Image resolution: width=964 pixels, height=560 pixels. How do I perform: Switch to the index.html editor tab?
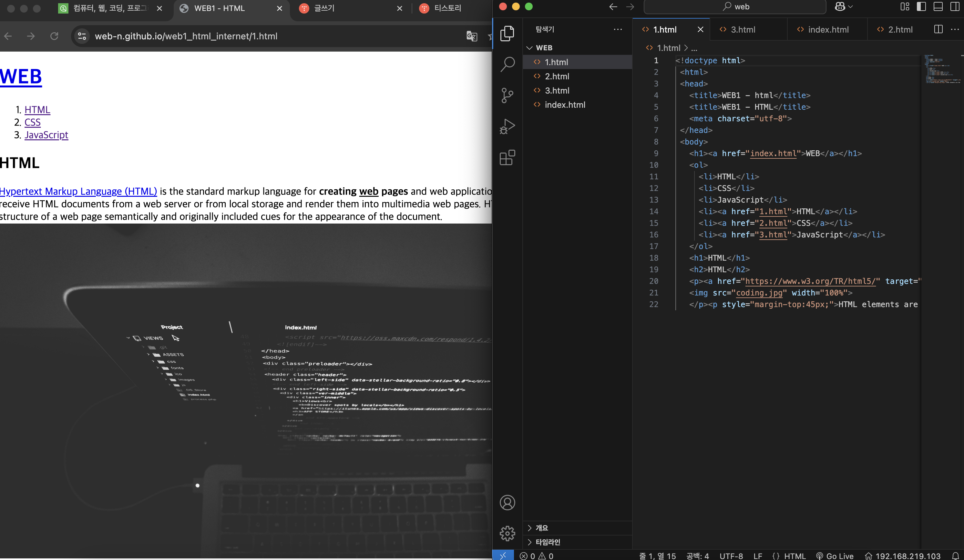click(828, 29)
